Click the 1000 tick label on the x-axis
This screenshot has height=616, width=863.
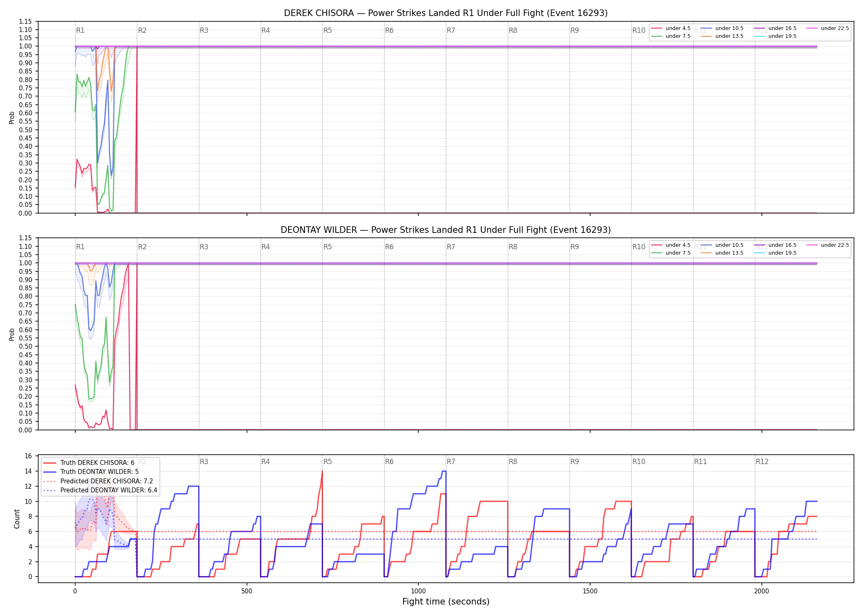418,591
